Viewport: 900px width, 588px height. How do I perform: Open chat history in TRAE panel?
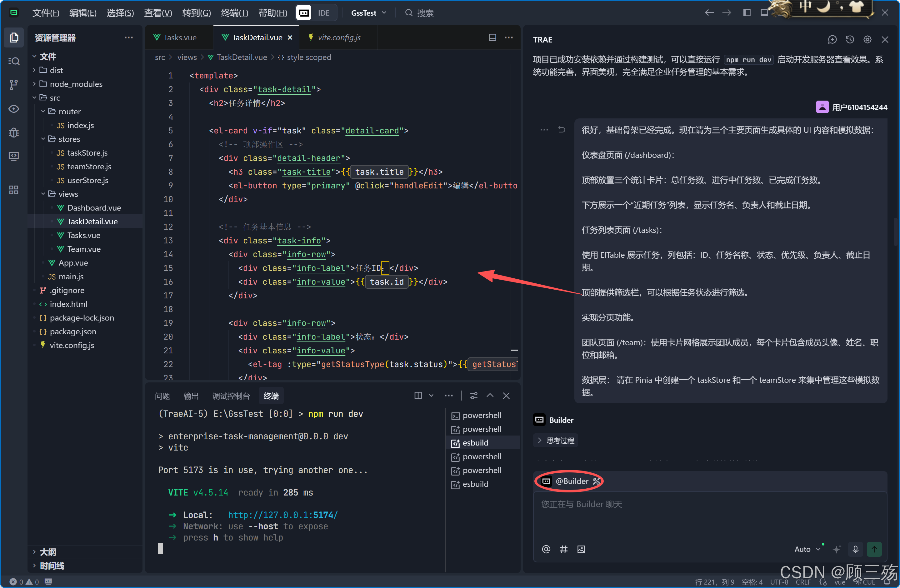tap(850, 39)
